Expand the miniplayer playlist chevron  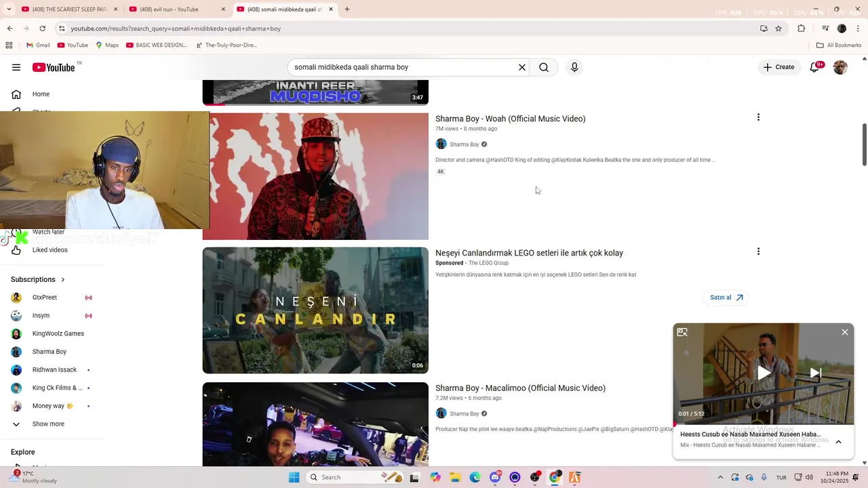[x=838, y=442]
